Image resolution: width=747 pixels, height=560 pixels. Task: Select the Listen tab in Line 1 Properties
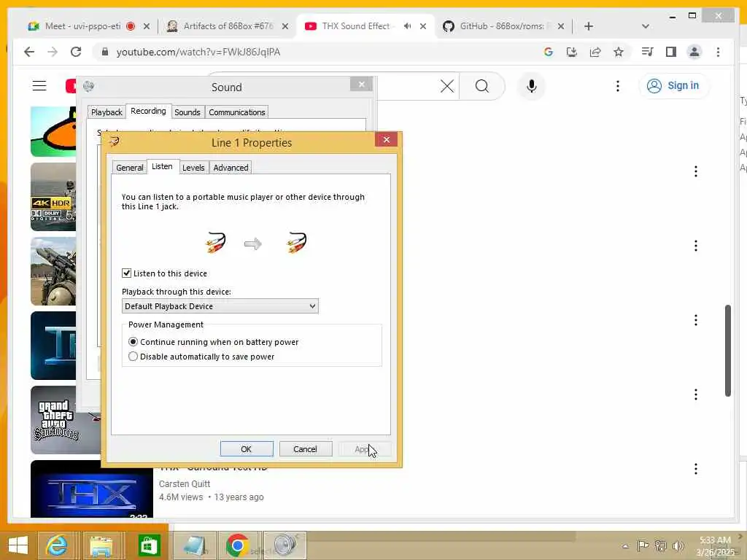[x=162, y=166]
